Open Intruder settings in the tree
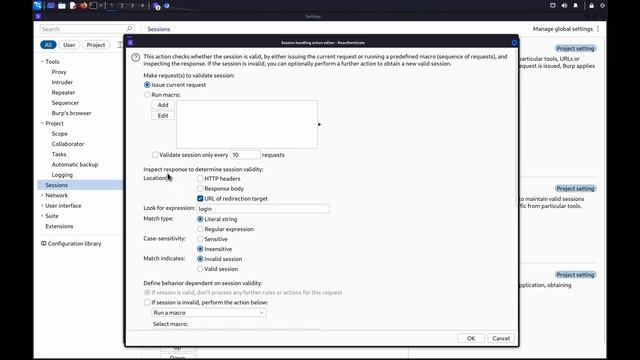The image size is (640, 360). coord(62,82)
